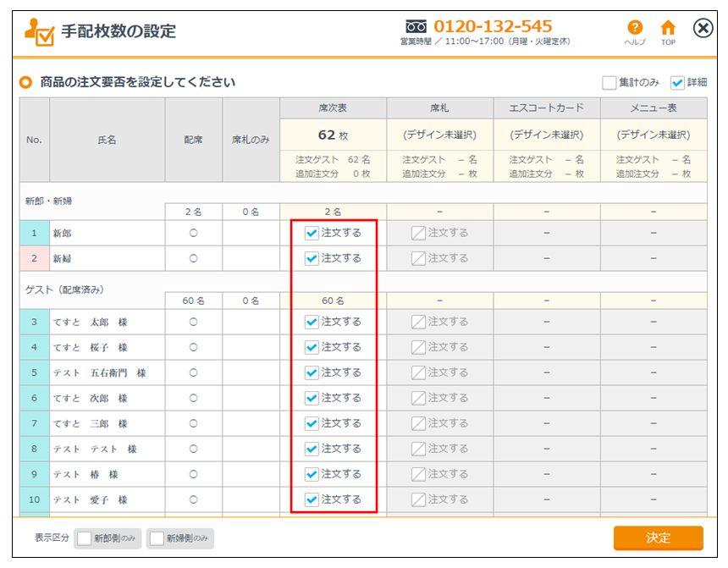Uncheck 席次表 注文する for 新婦
The image size is (728, 568).
[312, 258]
